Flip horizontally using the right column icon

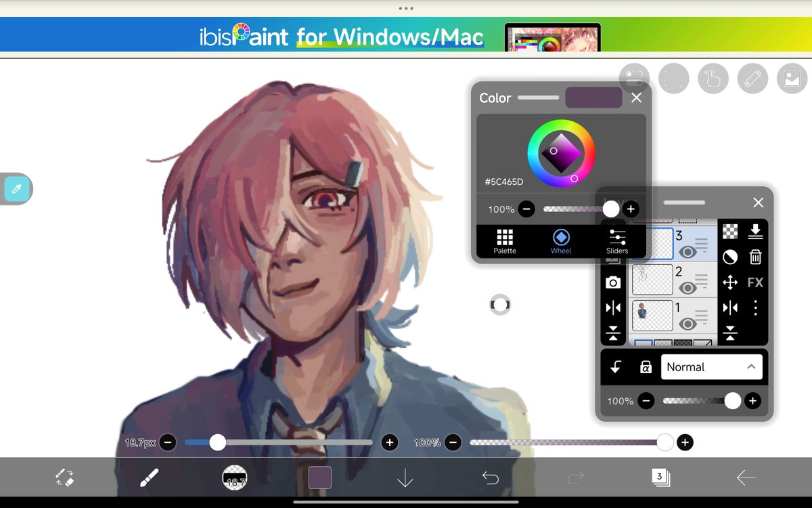click(730, 308)
